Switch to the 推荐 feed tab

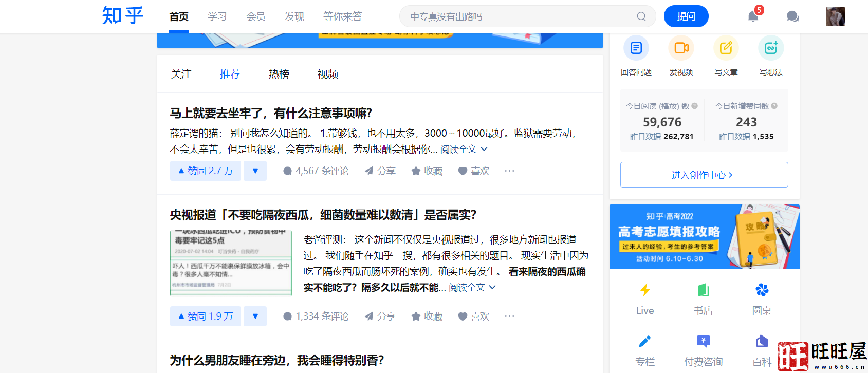(230, 74)
